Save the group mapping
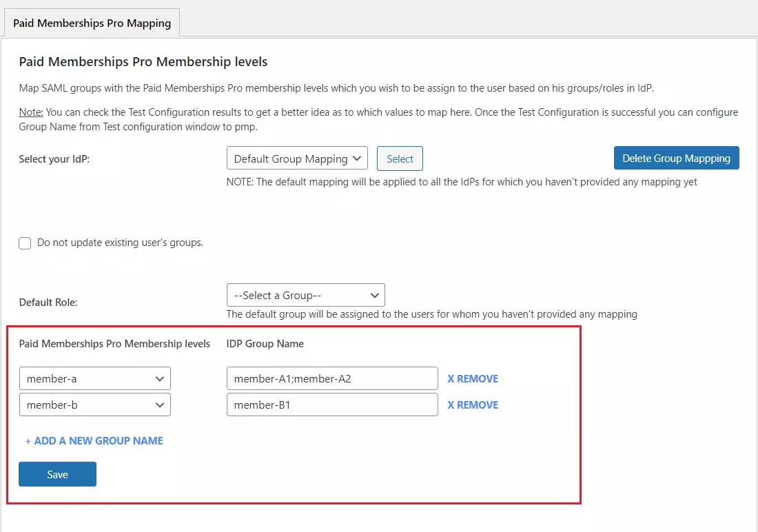 pyautogui.click(x=57, y=474)
